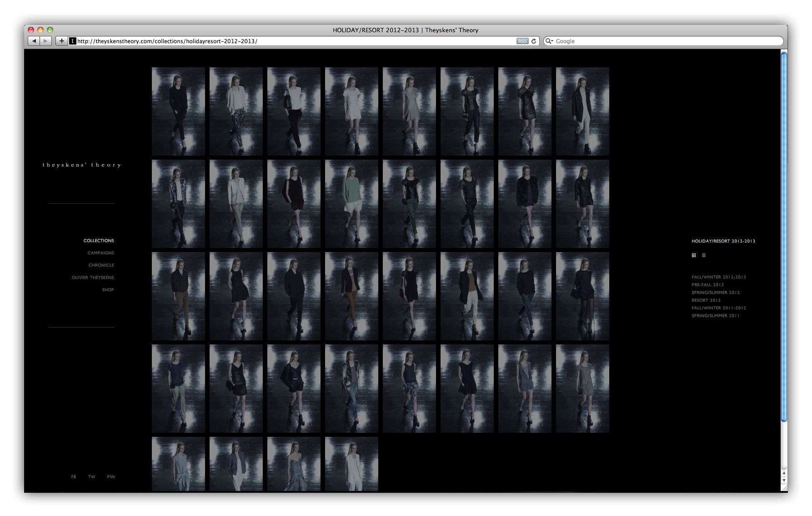Viewport: 812px width, 516px height.
Task: Click the PIN social link
Action: [x=111, y=477]
